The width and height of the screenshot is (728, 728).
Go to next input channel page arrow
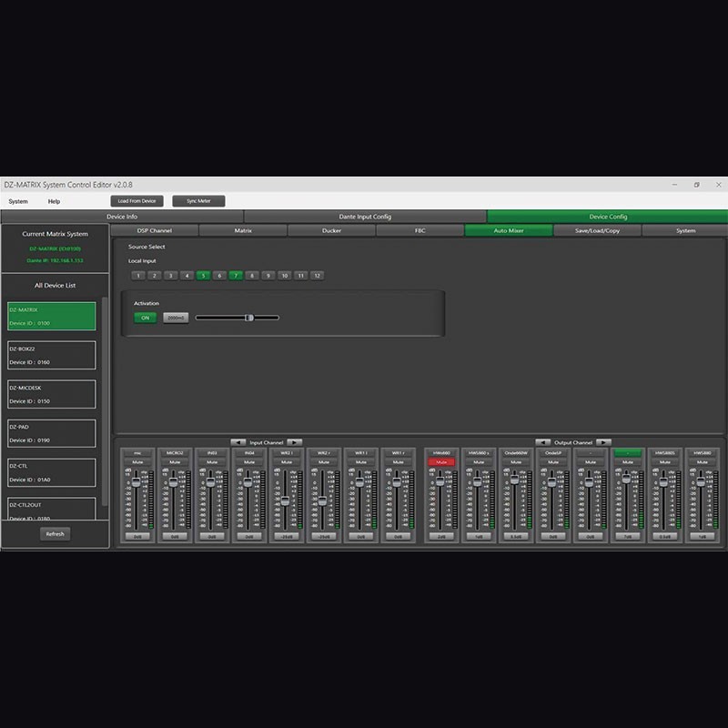coord(294,442)
